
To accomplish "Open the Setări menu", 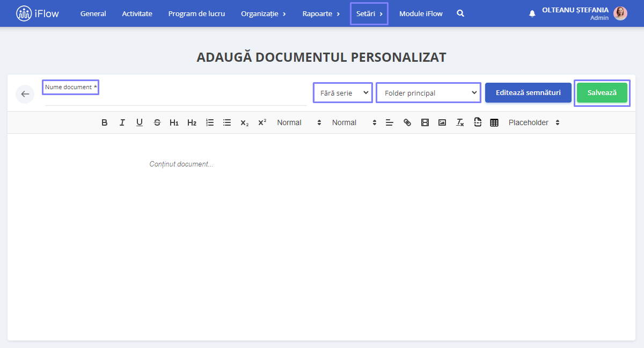I will [x=369, y=13].
